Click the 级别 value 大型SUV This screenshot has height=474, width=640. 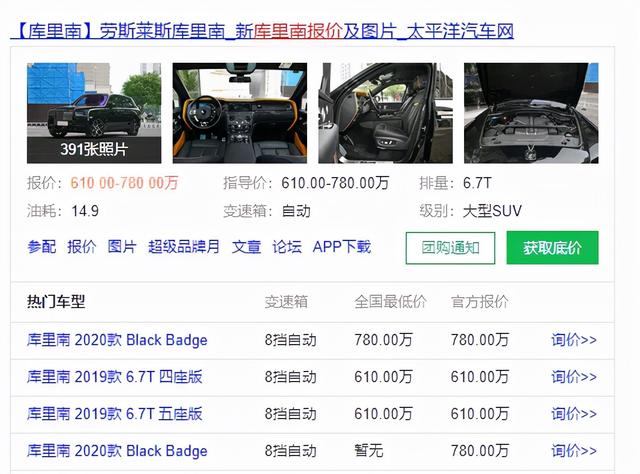point(492,211)
